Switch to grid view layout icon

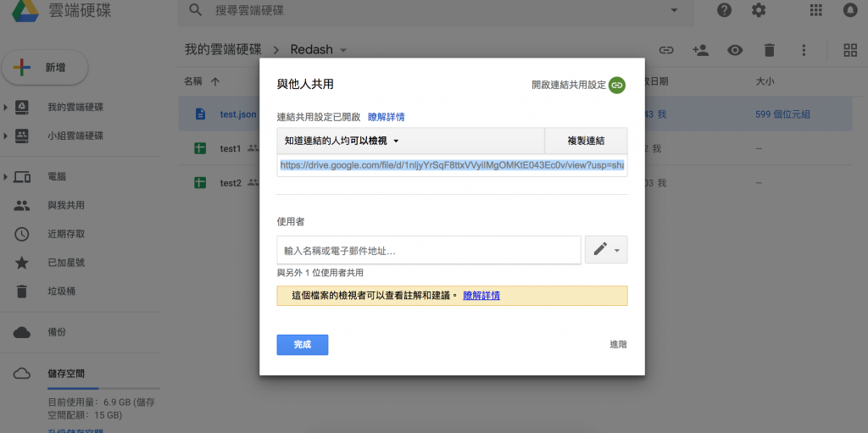850,50
